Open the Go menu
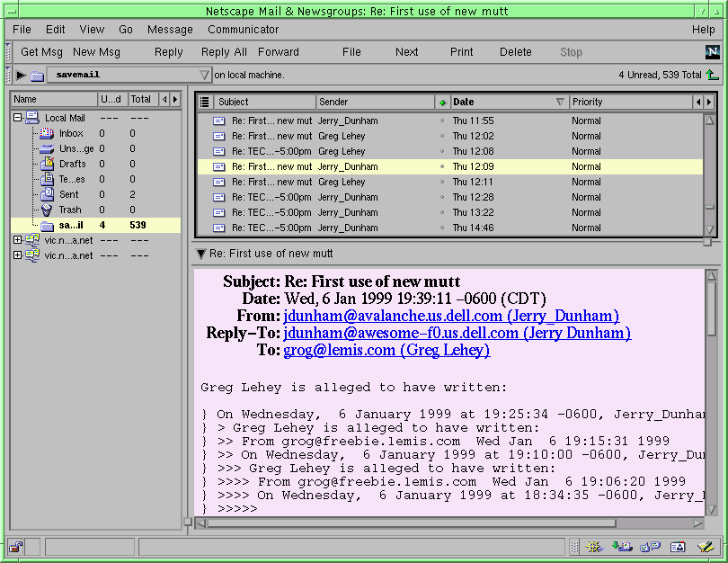 [x=126, y=30]
